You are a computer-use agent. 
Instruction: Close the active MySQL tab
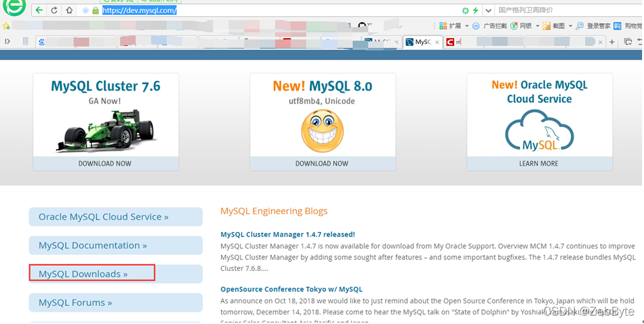click(x=437, y=42)
